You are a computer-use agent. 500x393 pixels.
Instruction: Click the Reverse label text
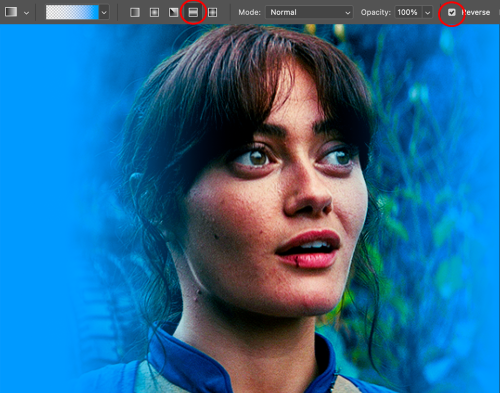(476, 13)
